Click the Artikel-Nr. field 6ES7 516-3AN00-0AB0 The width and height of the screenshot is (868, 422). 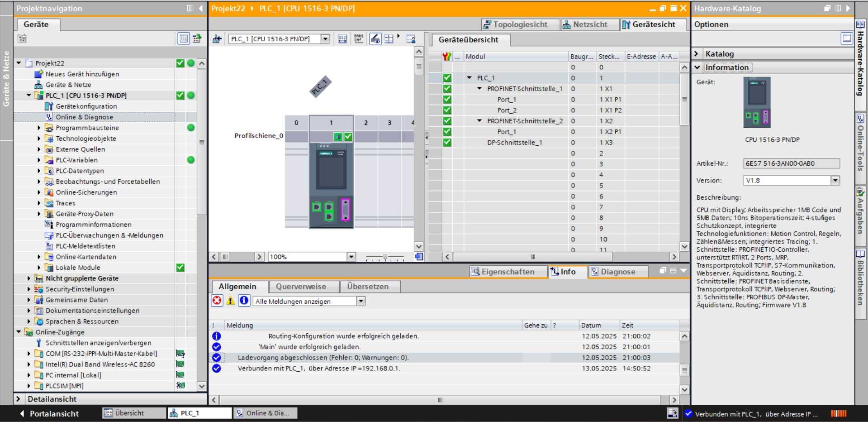(792, 163)
